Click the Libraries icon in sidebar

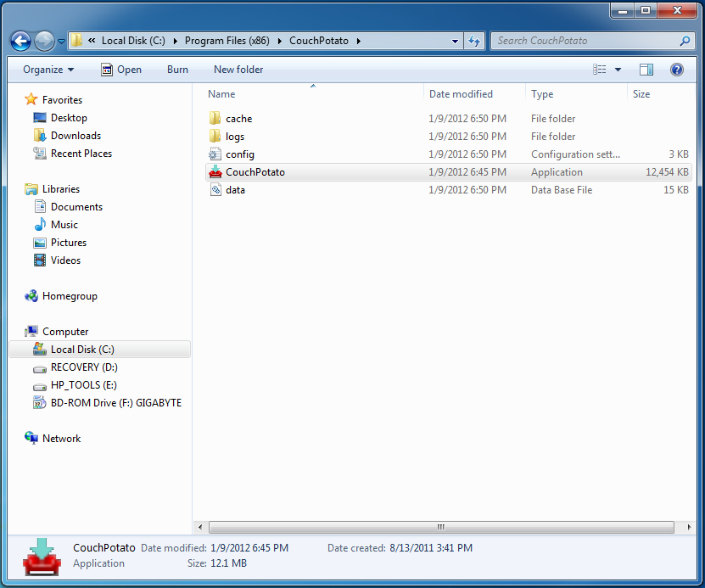click(x=31, y=189)
